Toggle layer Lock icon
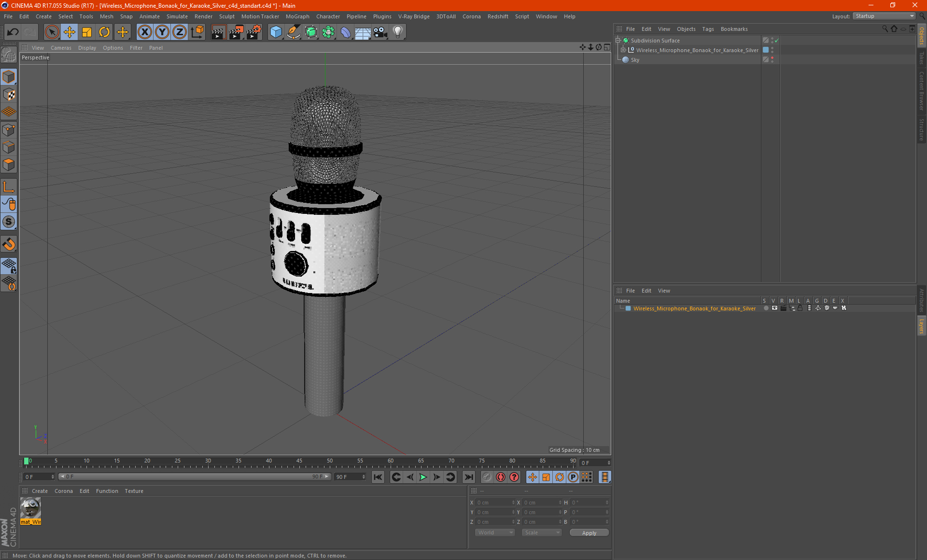The width and height of the screenshot is (927, 560). 800,308
